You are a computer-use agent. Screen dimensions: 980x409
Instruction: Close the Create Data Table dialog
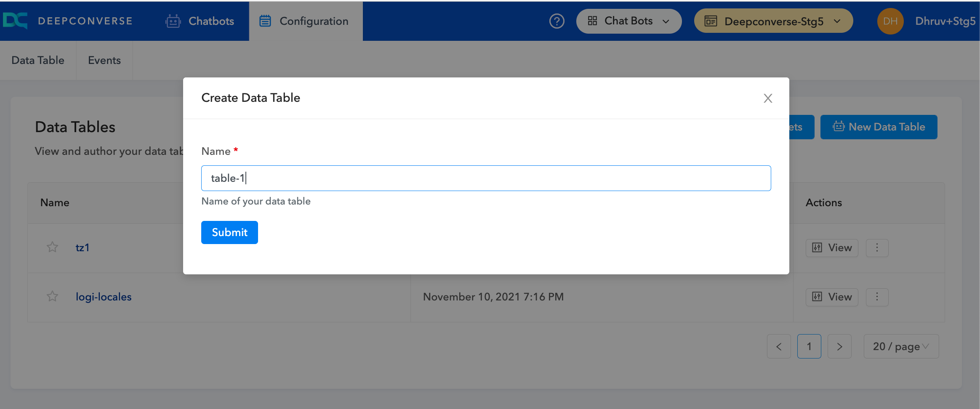click(768, 98)
